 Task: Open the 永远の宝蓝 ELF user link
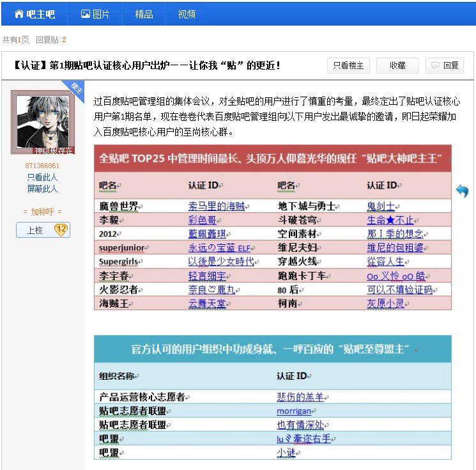pos(220,248)
